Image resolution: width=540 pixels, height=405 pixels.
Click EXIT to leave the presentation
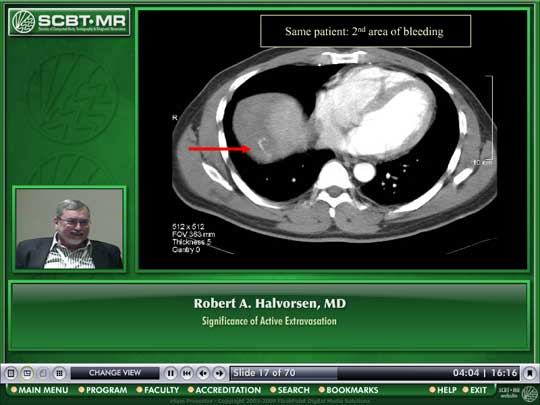click(475, 390)
